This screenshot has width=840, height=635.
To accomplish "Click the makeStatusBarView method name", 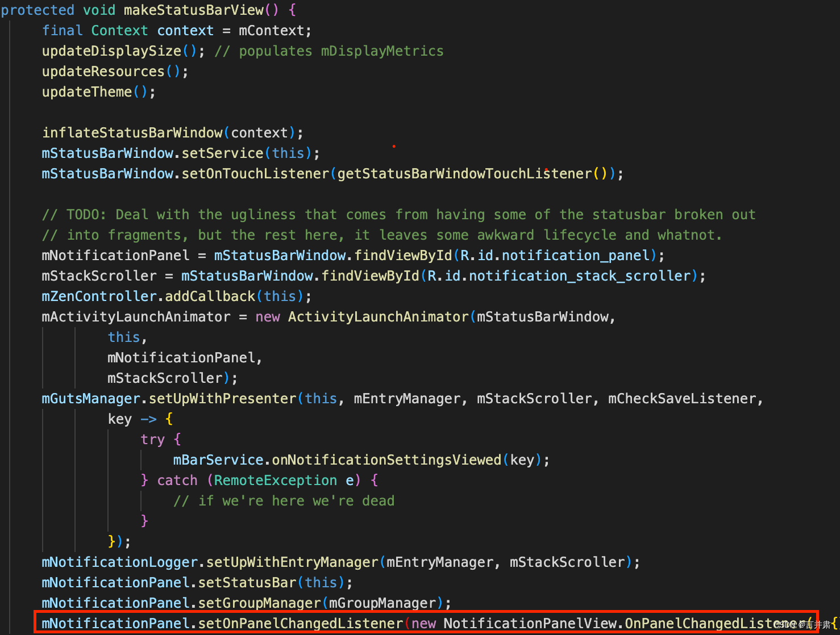I will click(194, 10).
